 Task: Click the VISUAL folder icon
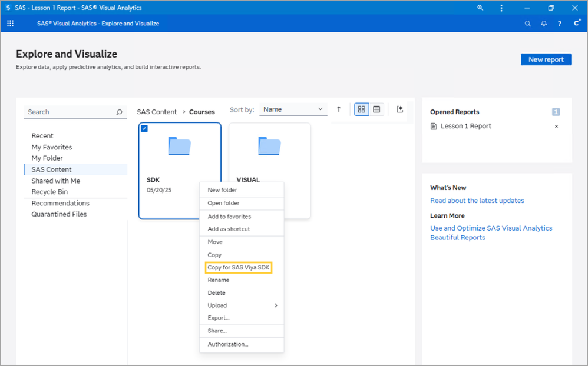269,146
